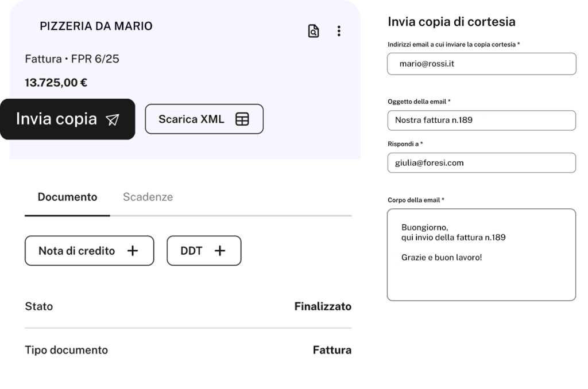The height and width of the screenshot is (389, 588).
Task: Click the PIZZERIA DA MARIO customer name
Action: (x=96, y=26)
